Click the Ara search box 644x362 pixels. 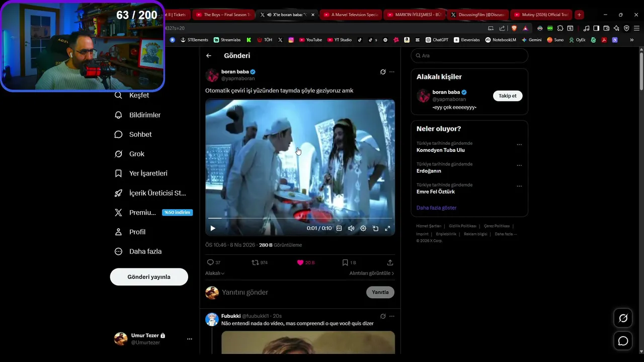pos(469,56)
